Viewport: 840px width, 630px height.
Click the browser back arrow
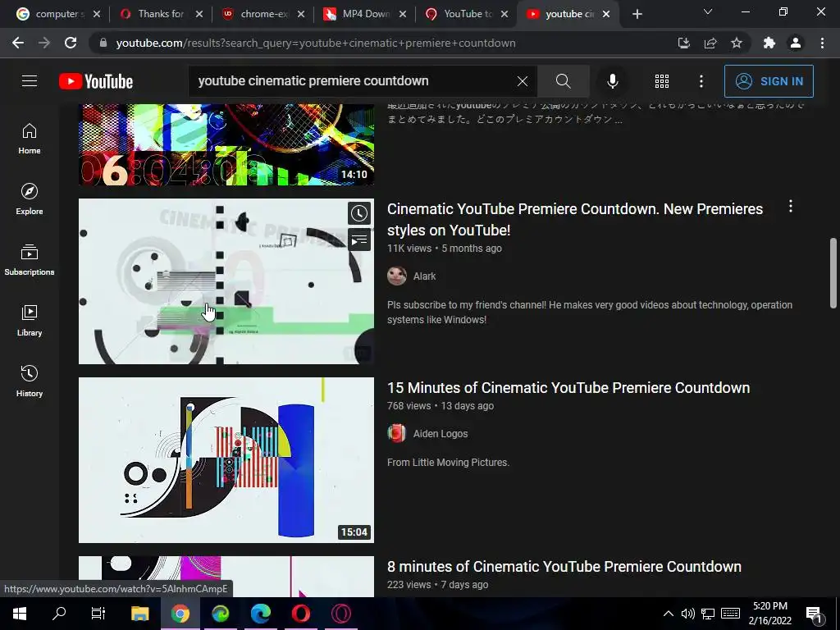[18, 43]
